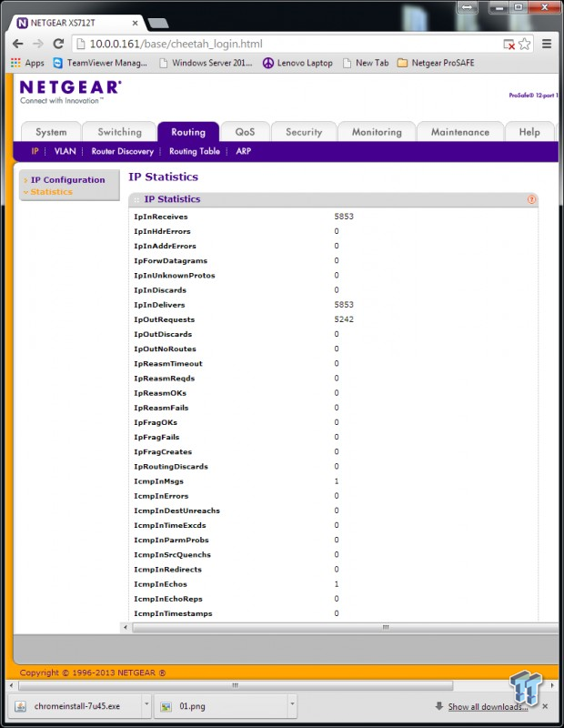The width and height of the screenshot is (564, 728).
Task: Click the IcmpInDestUnreachs label
Action: (x=176, y=511)
